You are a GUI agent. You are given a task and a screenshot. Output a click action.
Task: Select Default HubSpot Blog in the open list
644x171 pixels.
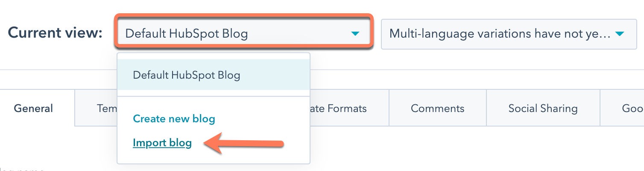pos(214,75)
